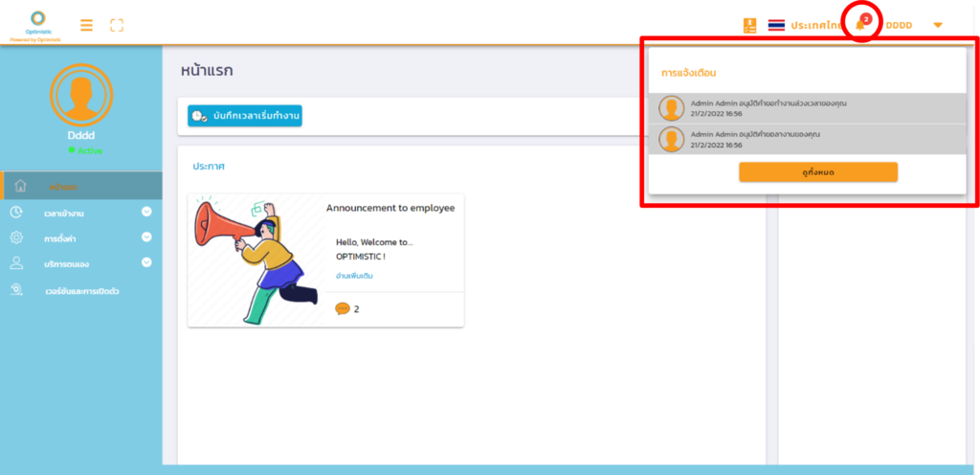This screenshot has width=980, height=475.
Task: Expand the การตั้งค่า sidebar menu chevron
Action: pyautogui.click(x=146, y=237)
